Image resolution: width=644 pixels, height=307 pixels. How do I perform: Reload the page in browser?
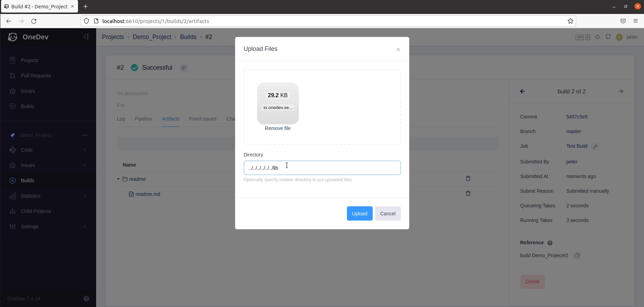click(34, 21)
